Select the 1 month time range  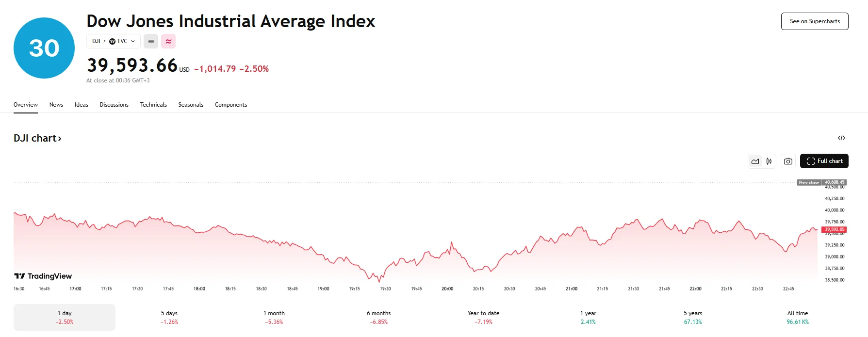click(x=274, y=317)
